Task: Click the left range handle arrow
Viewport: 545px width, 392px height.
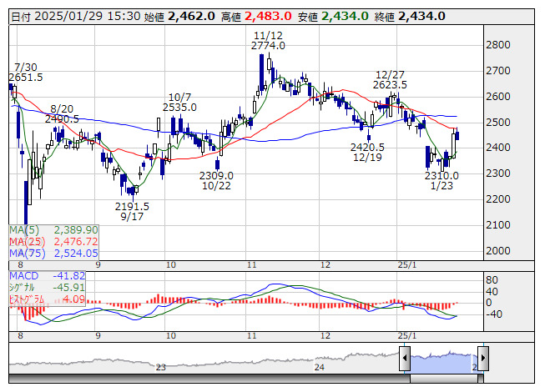Action: (404, 359)
